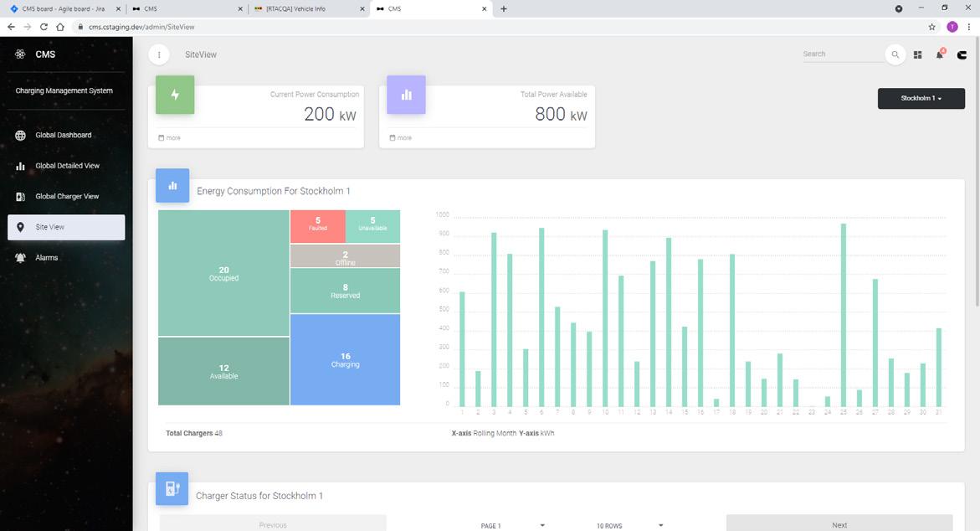980x531 pixels.
Task: Click the purple bar chart Total Power icon
Action: [x=406, y=95]
